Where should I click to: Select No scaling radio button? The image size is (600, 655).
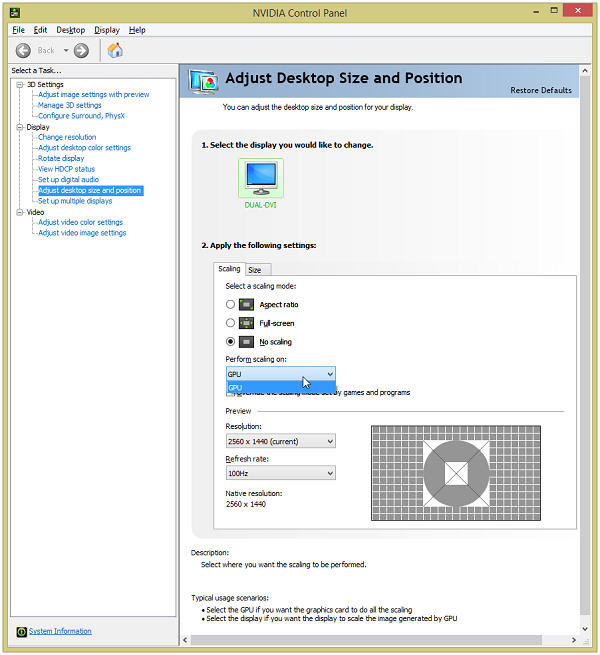tap(230, 342)
